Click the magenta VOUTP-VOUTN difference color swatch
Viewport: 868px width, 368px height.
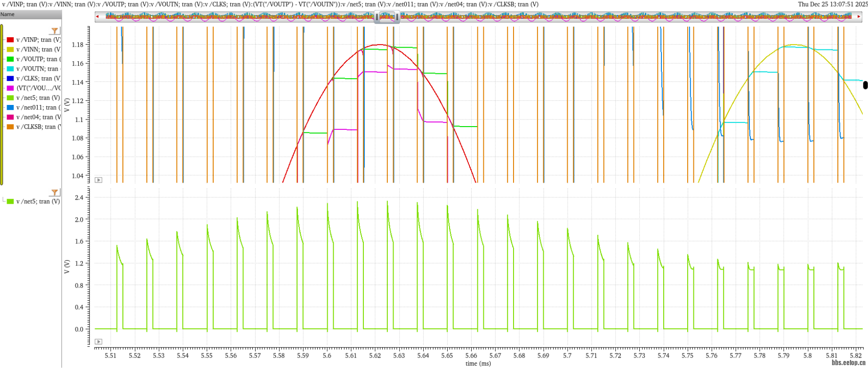coord(10,88)
